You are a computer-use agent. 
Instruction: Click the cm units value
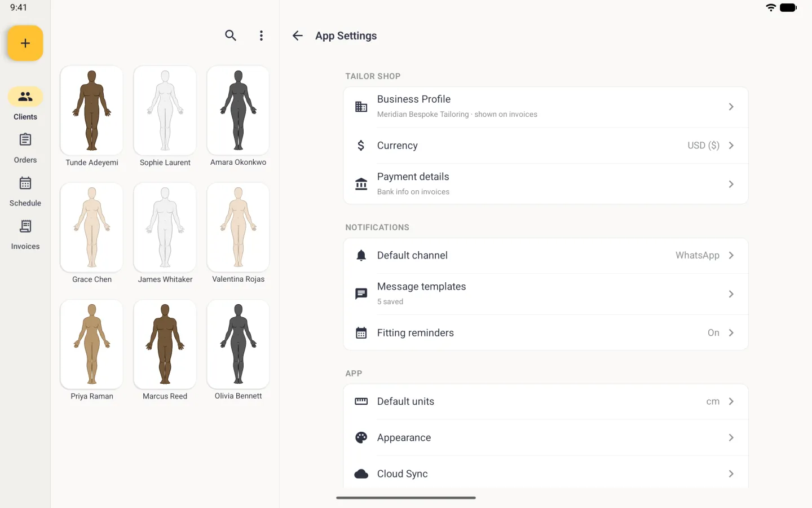click(713, 401)
